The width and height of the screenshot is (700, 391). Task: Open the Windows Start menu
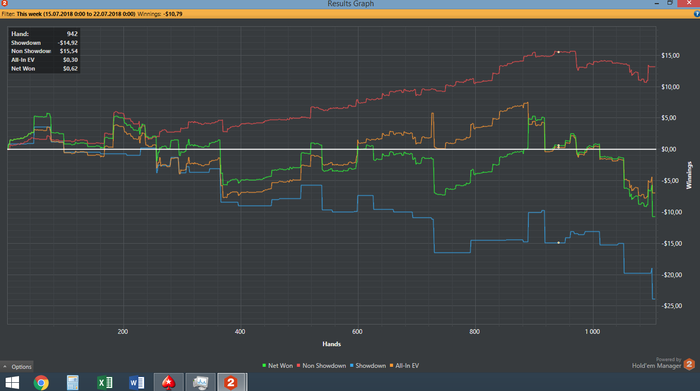(x=12, y=383)
